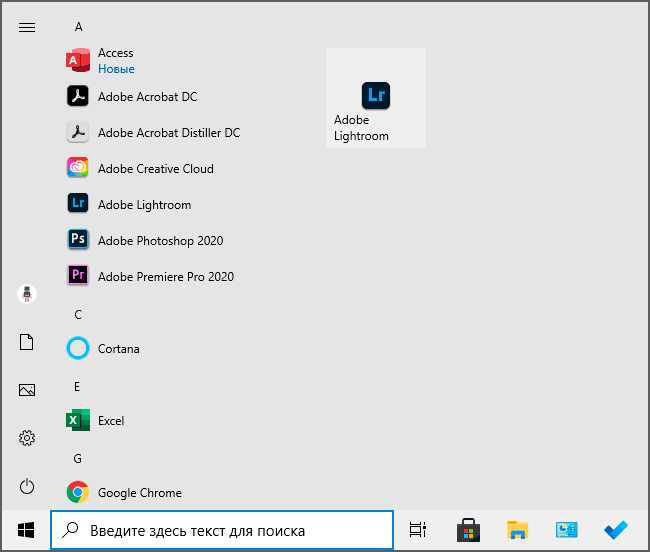Open the Documents sidebar icon

(x=27, y=342)
